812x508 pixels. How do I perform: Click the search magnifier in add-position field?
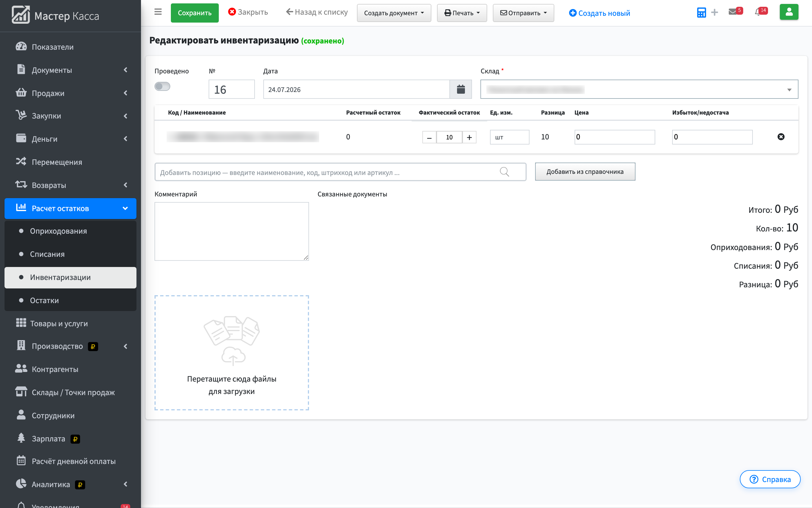point(504,172)
